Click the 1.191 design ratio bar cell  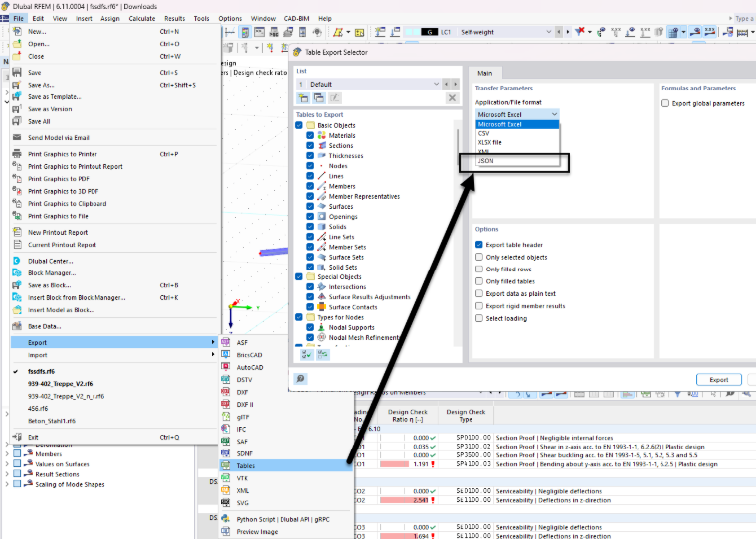[408, 464]
